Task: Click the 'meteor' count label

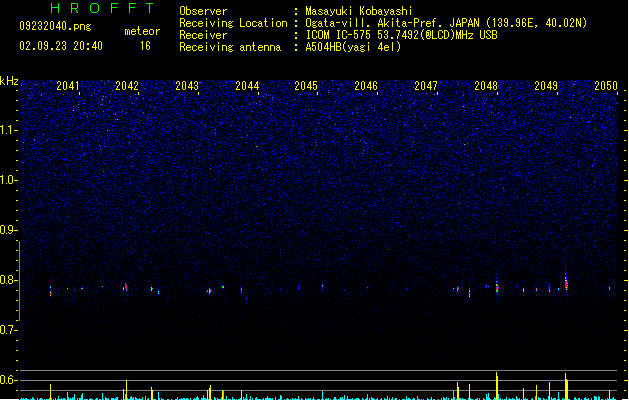Action: click(x=142, y=31)
